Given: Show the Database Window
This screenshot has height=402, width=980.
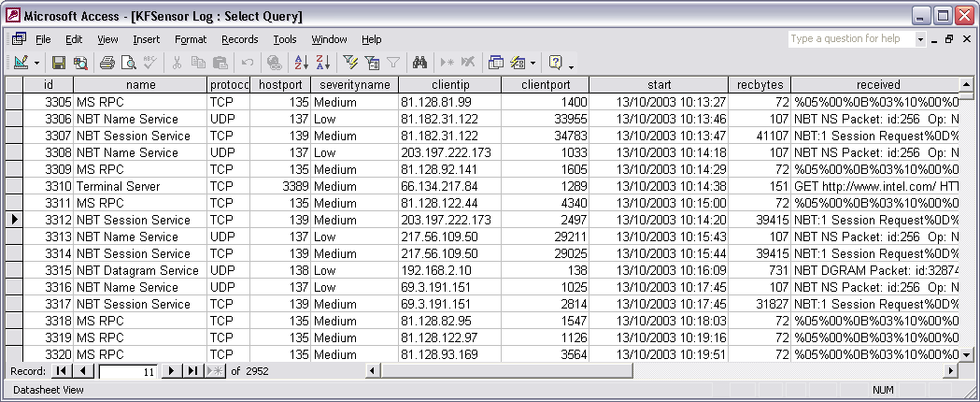Looking at the screenshot, I should (x=496, y=63).
